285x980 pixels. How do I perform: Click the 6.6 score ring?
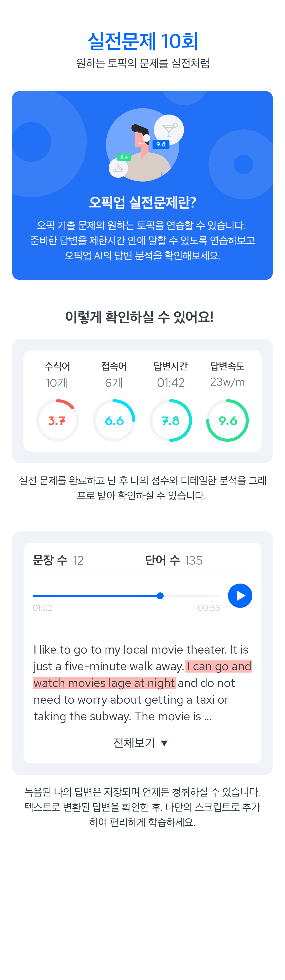coord(114,420)
